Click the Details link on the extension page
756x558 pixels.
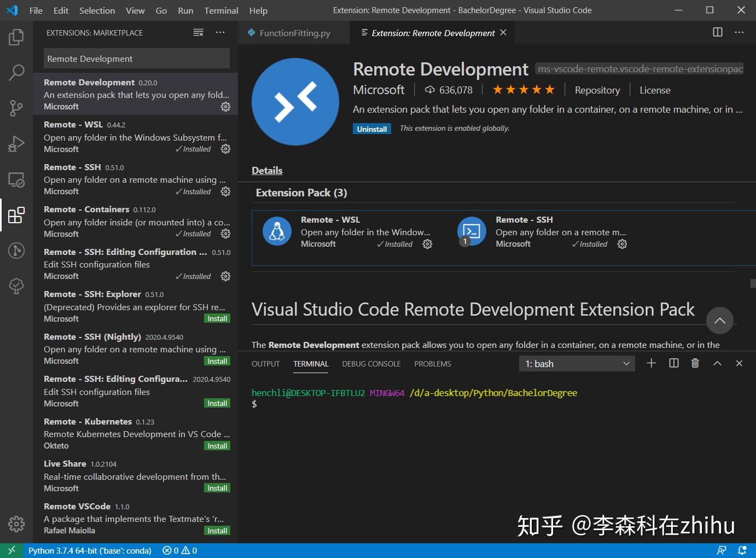click(266, 170)
